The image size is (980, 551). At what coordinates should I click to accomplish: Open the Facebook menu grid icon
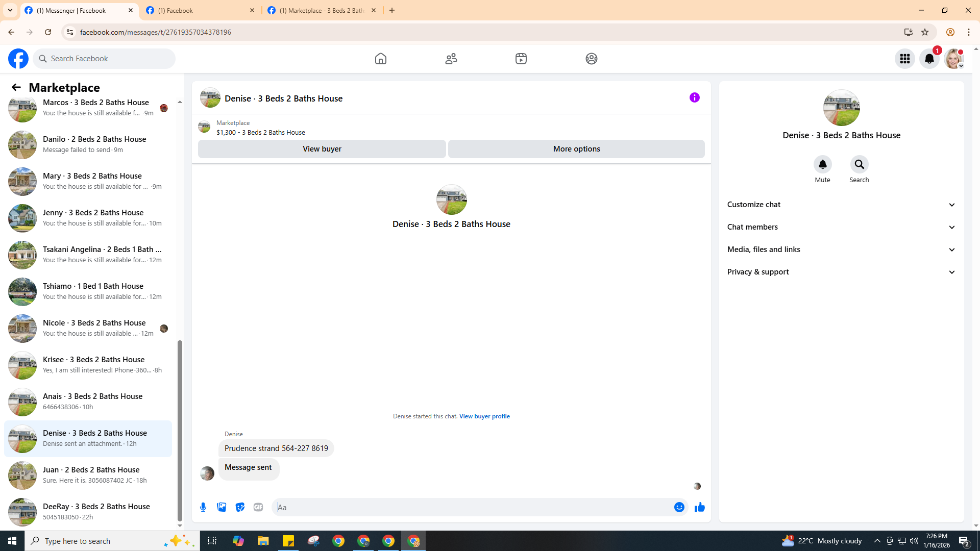tap(904, 59)
